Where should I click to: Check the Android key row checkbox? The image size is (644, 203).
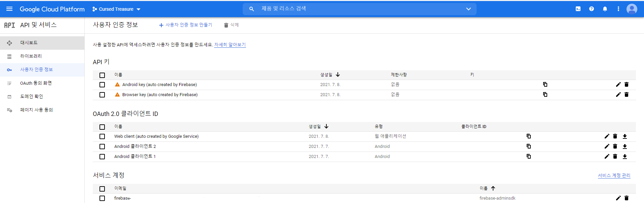click(102, 85)
